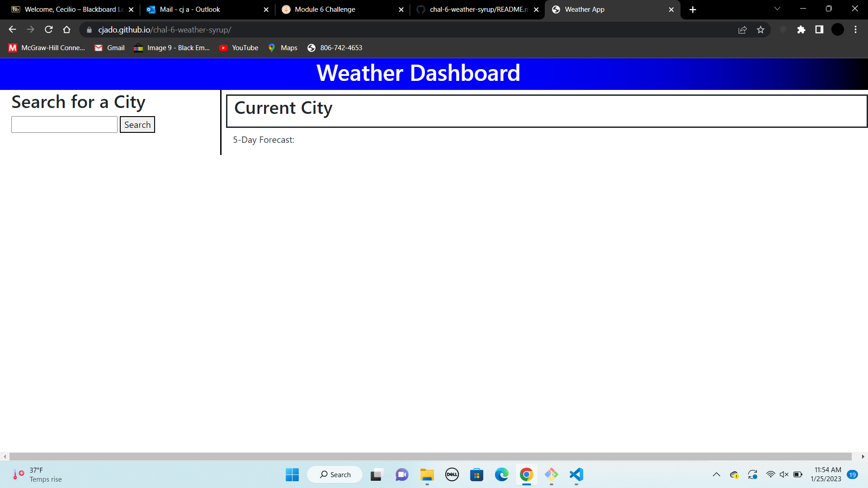This screenshot has width=868, height=488.
Task: Open the Image 9 Black Em bookmark
Action: tap(172, 48)
